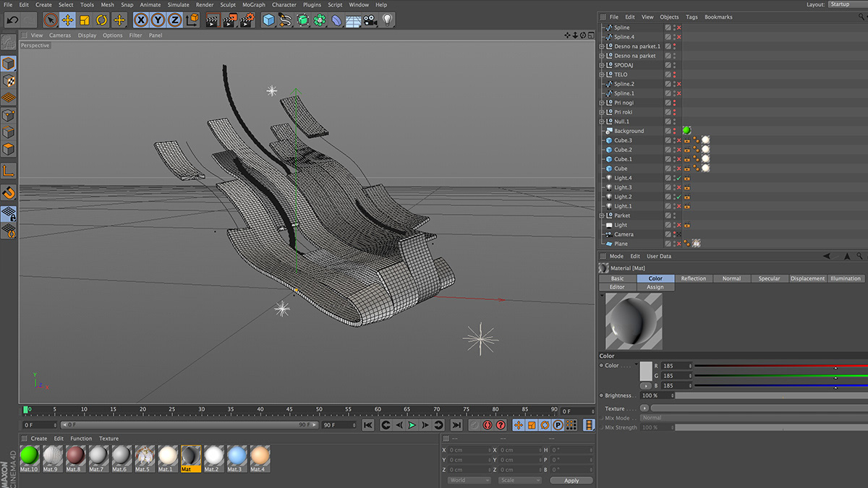Screen dimensions: 868x488
Task: Enable the Cube.3 object via its red X
Action: click(678, 140)
